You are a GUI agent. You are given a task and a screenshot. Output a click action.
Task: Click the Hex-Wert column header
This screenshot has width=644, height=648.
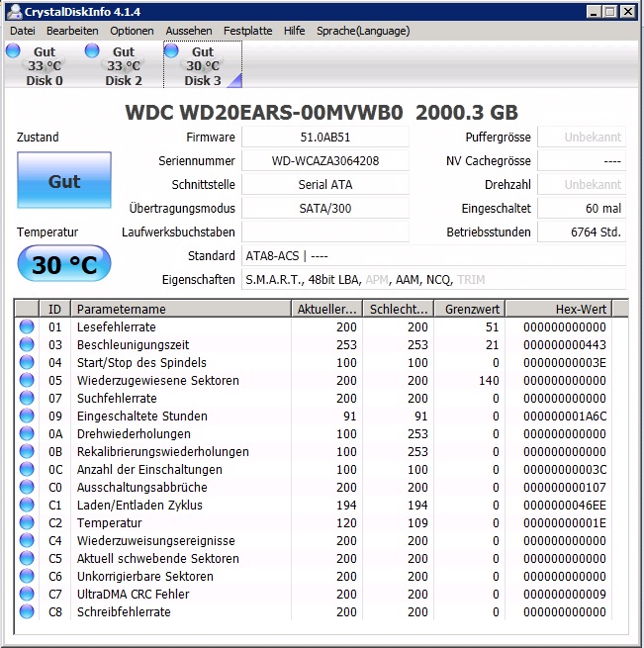(559, 309)
